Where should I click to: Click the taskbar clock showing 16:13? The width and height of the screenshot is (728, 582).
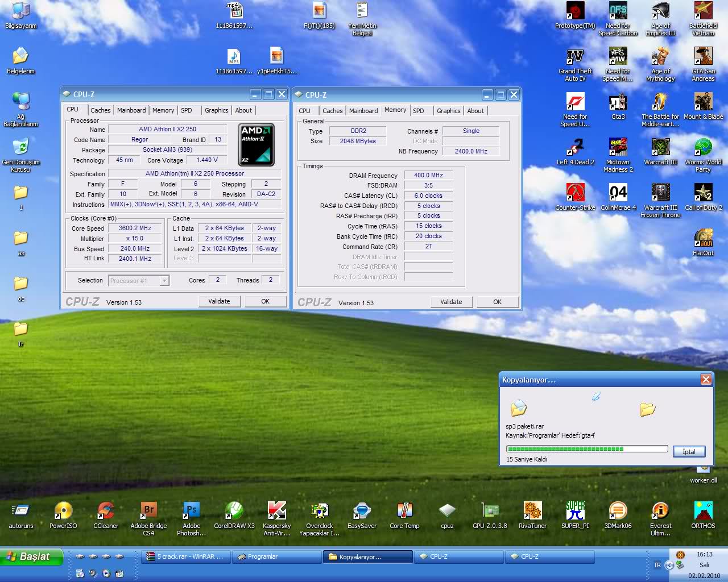[704, 554]
